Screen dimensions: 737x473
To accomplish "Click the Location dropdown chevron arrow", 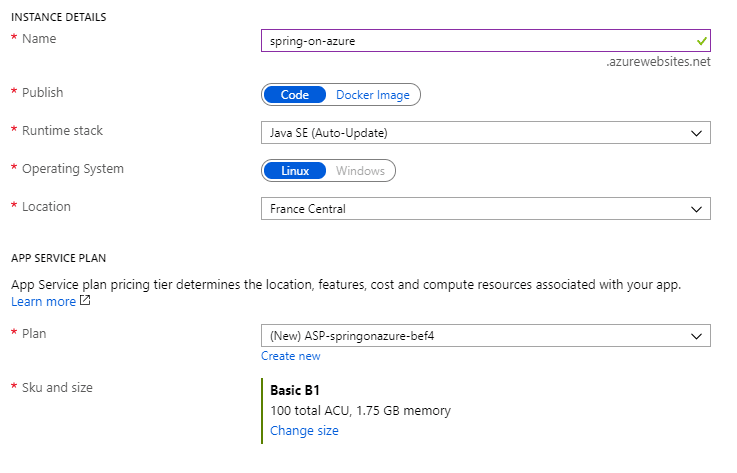I will [x=697, y=209].
